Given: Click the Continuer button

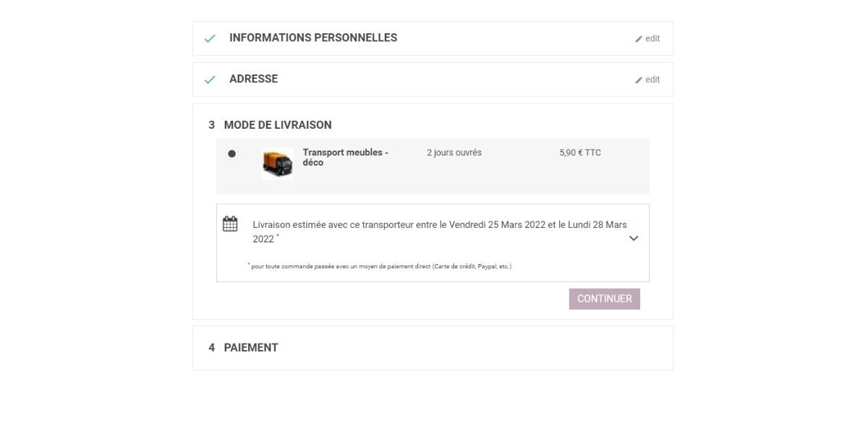Looking at the screenshot, I should (605, 299).
